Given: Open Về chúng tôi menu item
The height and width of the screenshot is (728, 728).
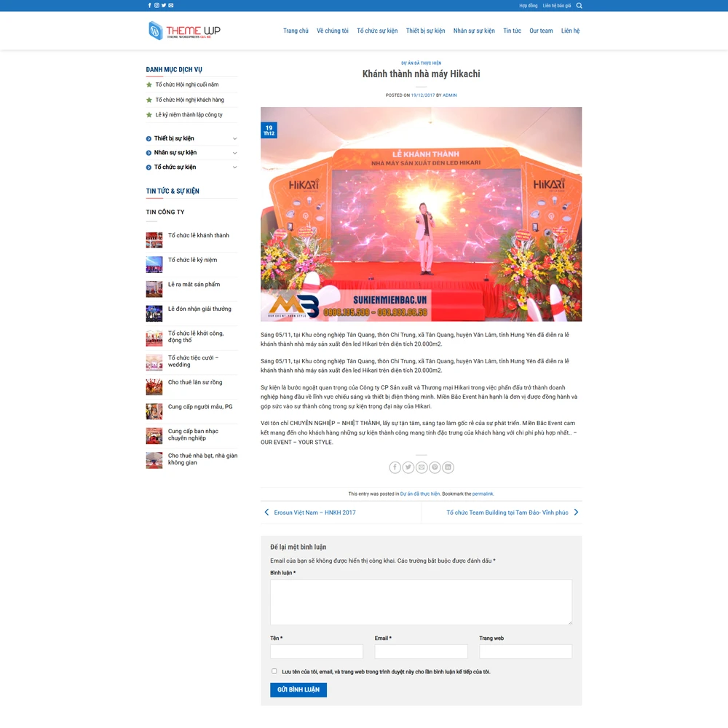Looking at the screenshot, I should coord(333,31).
